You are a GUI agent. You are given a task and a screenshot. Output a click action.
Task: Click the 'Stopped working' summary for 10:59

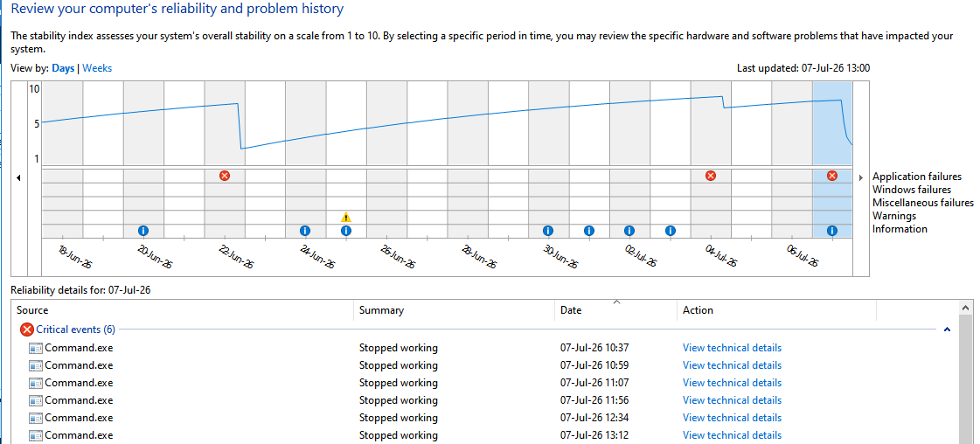pyautogui.click(x=398, y=365)
